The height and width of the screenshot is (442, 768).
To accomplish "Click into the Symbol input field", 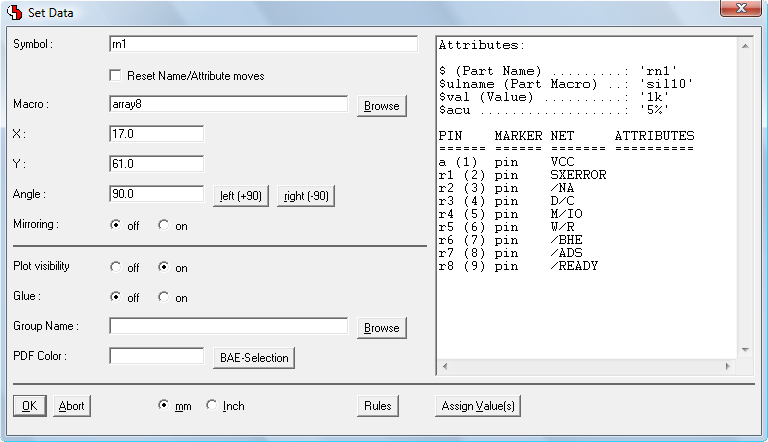I will (262, 45).
